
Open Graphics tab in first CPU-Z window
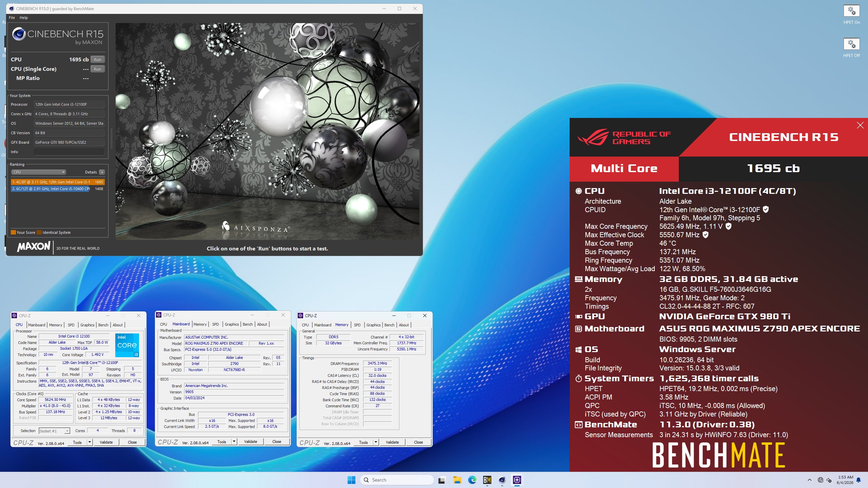click(87, 325)
